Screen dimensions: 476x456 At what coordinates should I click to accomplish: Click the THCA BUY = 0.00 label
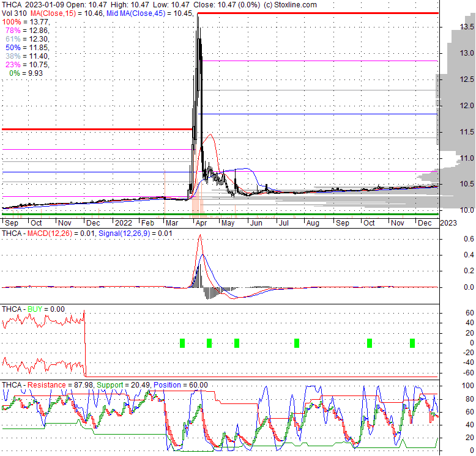pyautogui.click(x=33, y=309)
